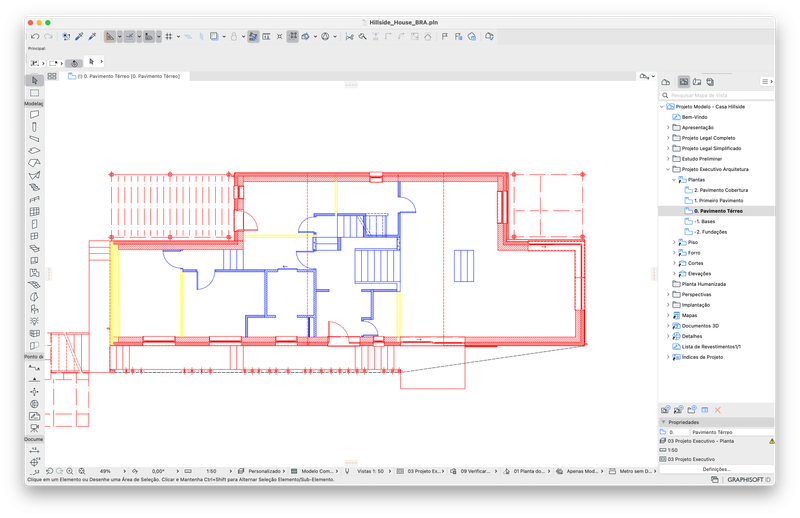Select the Shell tool
Viewport: 800px width, 518px height.
click(x=34, y=175)
